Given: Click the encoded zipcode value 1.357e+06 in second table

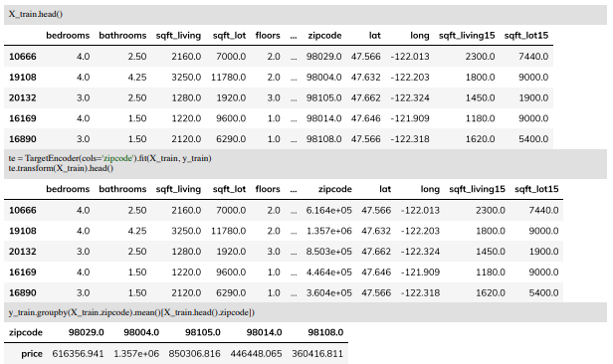Looking at the screenshot, I should pos(328,231).
